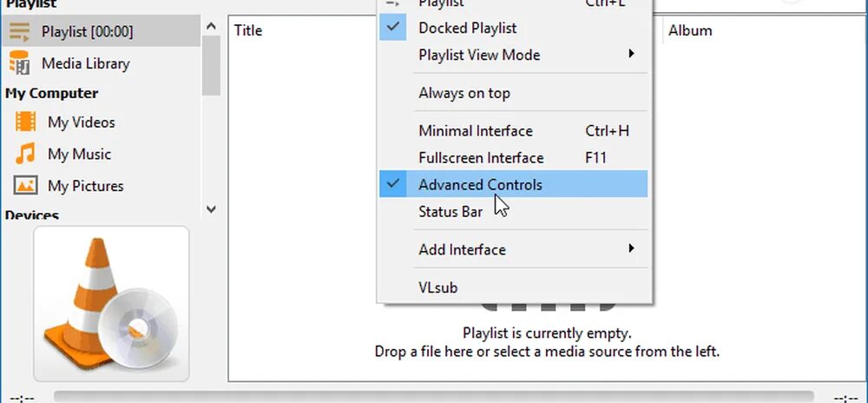Open VLsub from the menu
Image resolution: width=868 pixels, height=403 pixels.
coord(437,287)
